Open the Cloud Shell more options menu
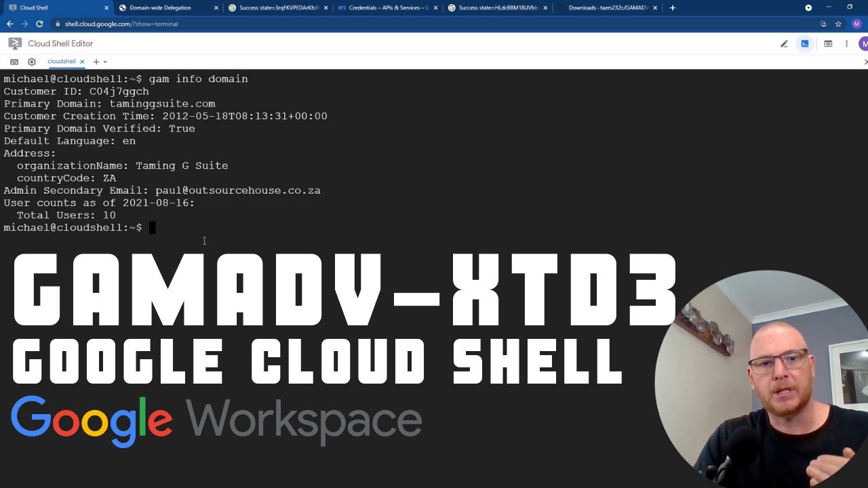Viewport: 868px width, 488px height. click(x=846, y=43)
